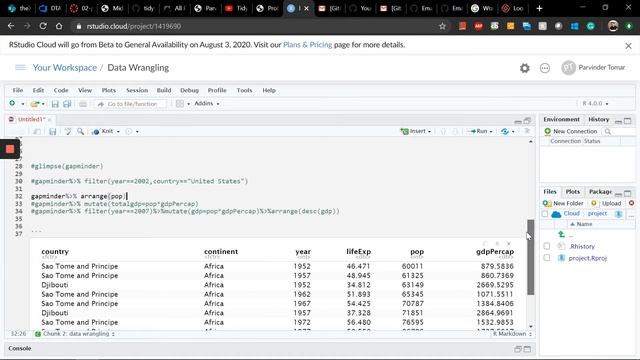Expand the Addins dropdown
Image resolution: width=640 pixels, height=360 pixels.
tap(207, 104)
